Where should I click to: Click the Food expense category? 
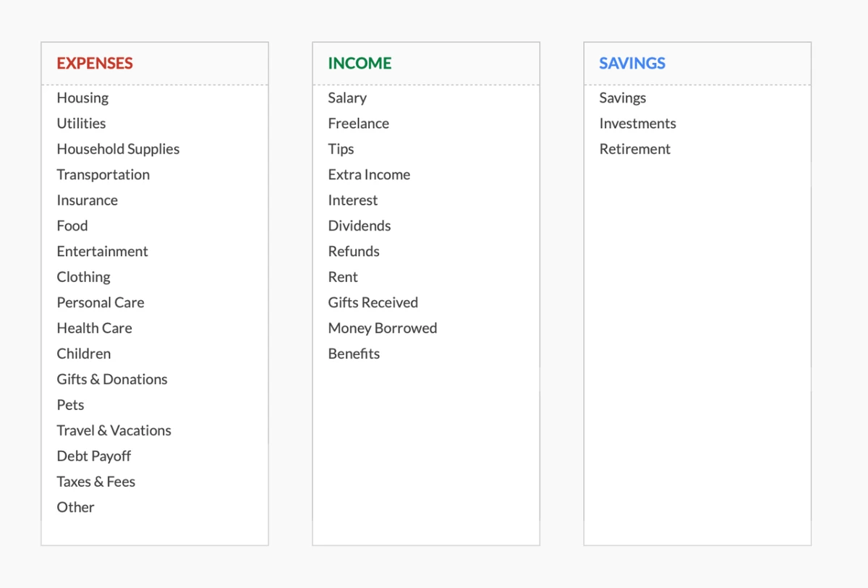(x=72, y=226)
